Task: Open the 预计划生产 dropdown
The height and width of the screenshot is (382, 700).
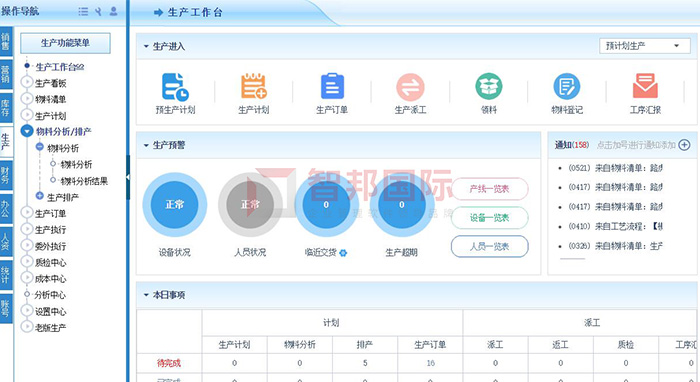Action: tap(645, 46)
